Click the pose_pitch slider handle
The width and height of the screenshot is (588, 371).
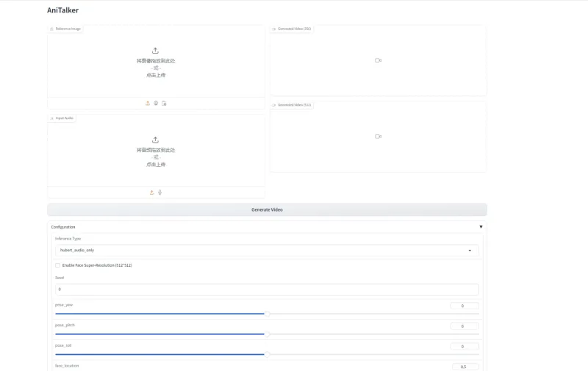click(267, 334)
